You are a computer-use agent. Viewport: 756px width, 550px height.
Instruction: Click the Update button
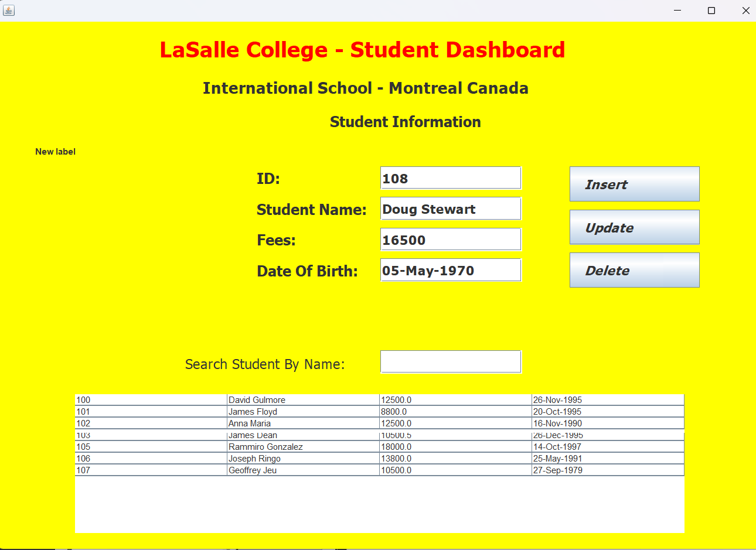click(x=635, y=227)
